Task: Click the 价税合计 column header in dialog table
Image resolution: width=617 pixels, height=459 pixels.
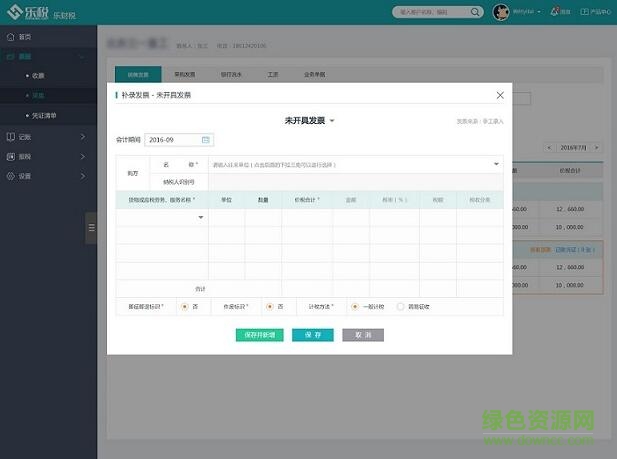Action: click(x=307, y=200)
